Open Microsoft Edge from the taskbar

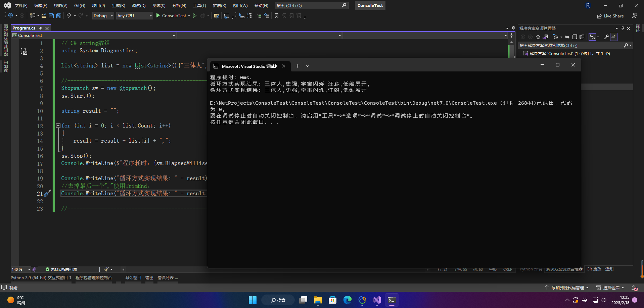point(348,300)
